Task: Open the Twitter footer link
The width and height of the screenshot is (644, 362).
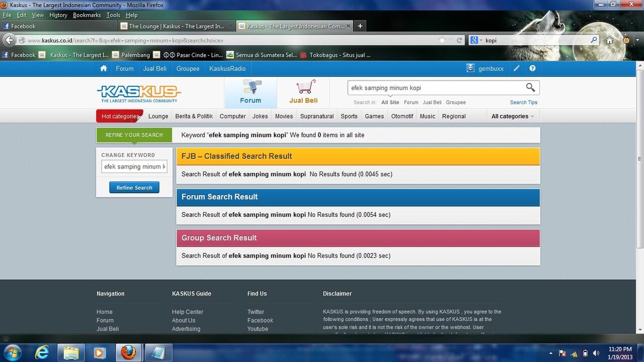Action: click(x=256, y=312)
